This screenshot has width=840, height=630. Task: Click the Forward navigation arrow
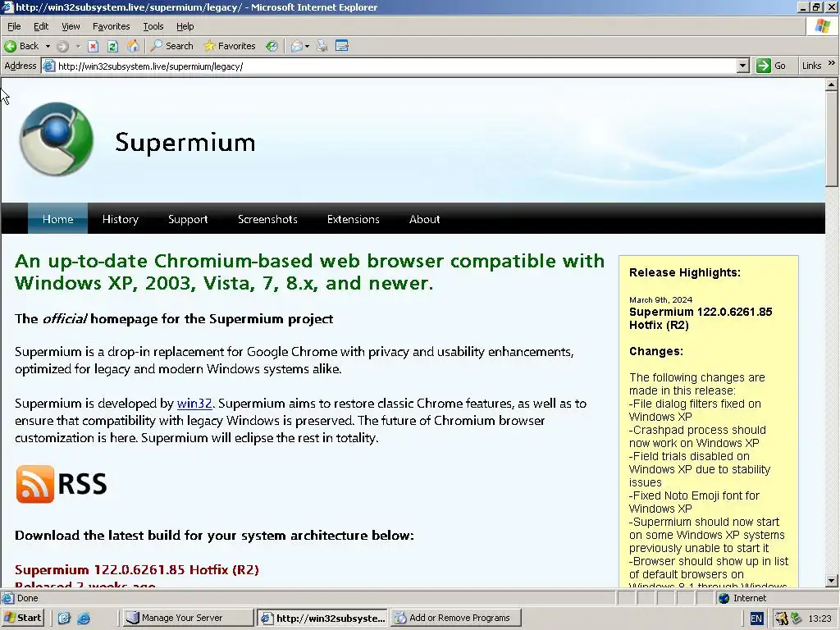coord(62,46)
